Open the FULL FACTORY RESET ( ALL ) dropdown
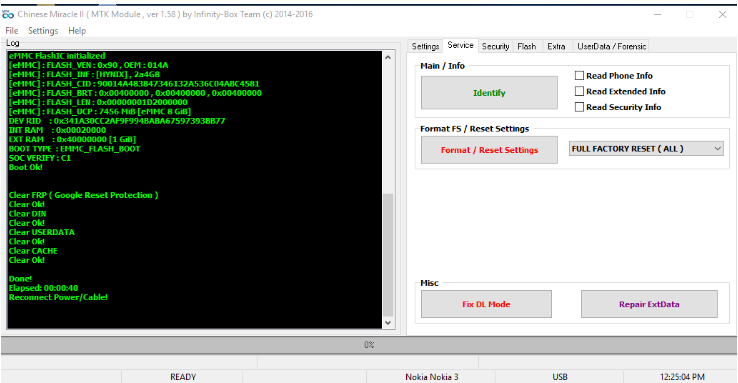The image size is (738, 383). click(x=646, y=149)
